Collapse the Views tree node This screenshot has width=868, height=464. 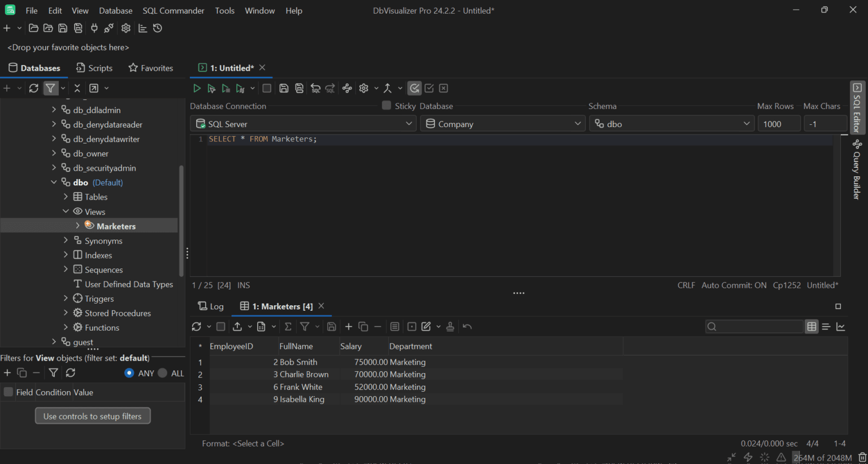pos(66,211)
